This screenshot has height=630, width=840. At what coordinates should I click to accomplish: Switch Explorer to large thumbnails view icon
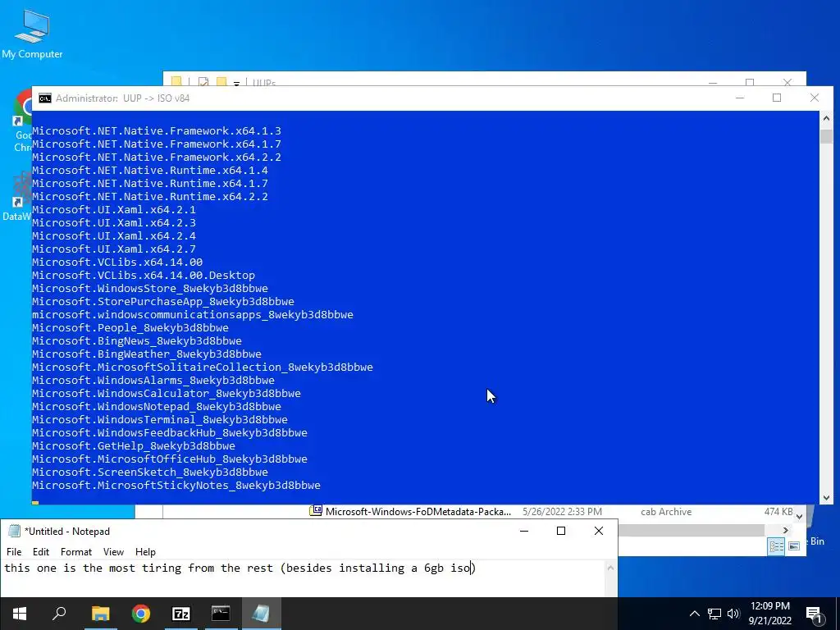click(x=794, y=546)
